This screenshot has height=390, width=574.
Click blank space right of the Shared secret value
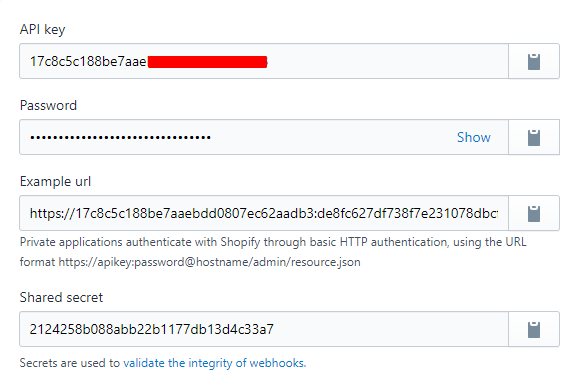pos(390,329)
